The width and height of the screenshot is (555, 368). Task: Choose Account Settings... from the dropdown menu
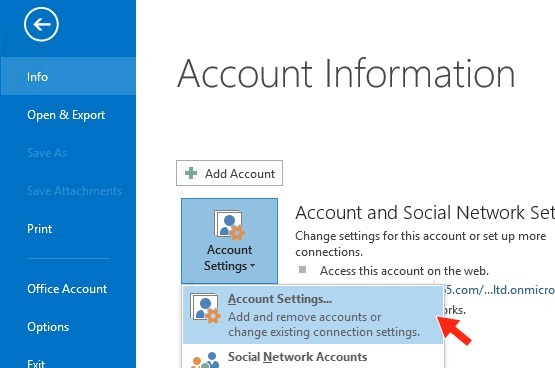pos(313,315)
